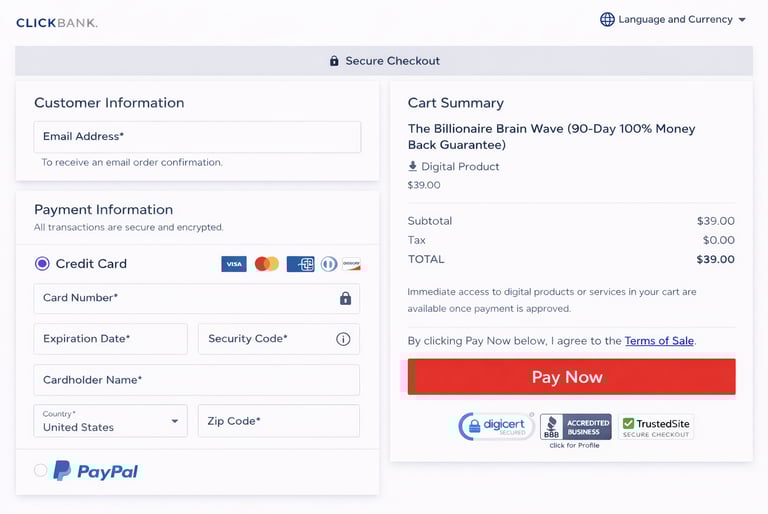768x514 pixels.
Task: Expand the Country dropdown
Action: pos(110,421)
